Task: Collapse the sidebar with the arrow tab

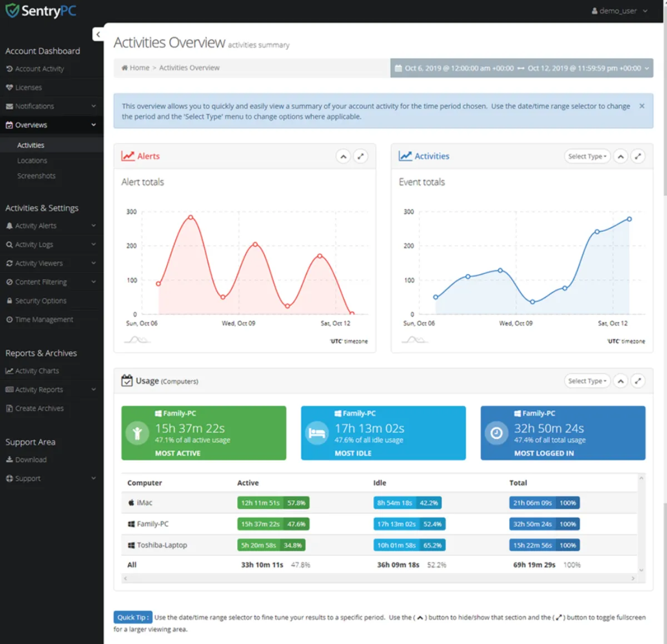Action: coord(98,34)
